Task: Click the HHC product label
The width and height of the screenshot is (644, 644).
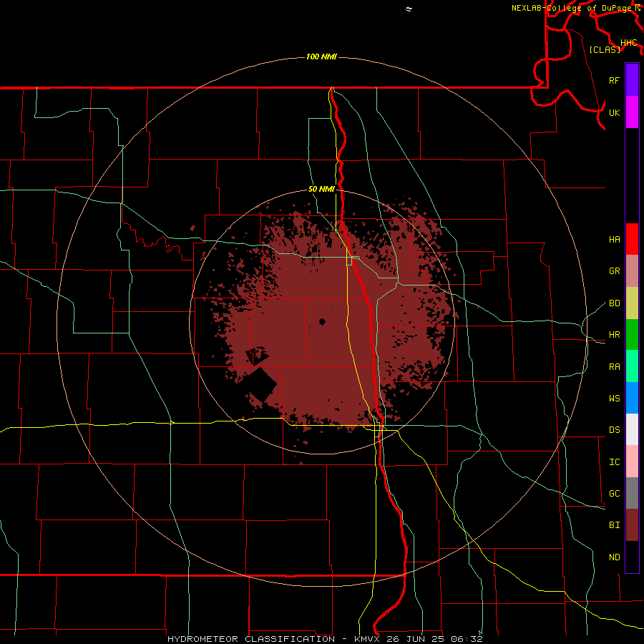Action: [x=629, y=43]
